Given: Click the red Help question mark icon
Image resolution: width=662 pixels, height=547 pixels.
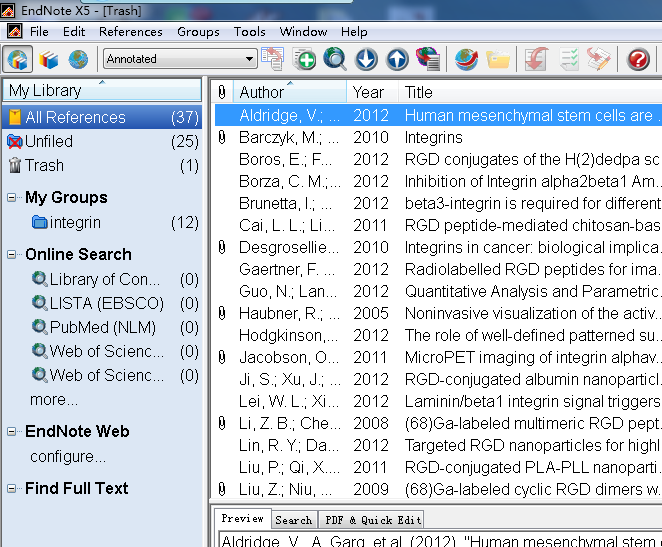Looking at the screenshot, I should click(638, 59).
